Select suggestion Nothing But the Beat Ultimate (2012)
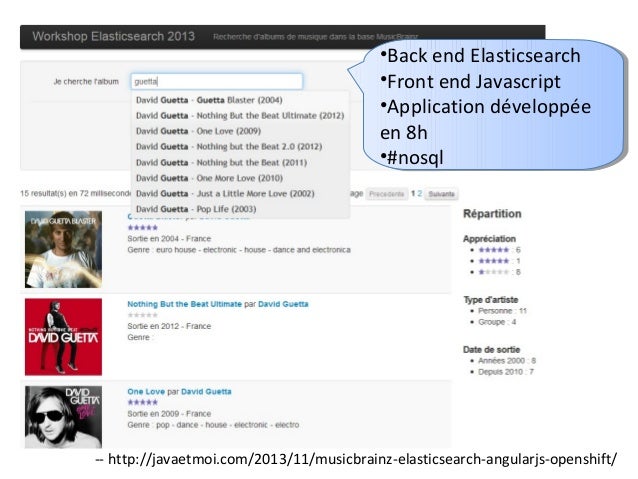Screen dimensions: 638x479 click(x=240, y=116)
